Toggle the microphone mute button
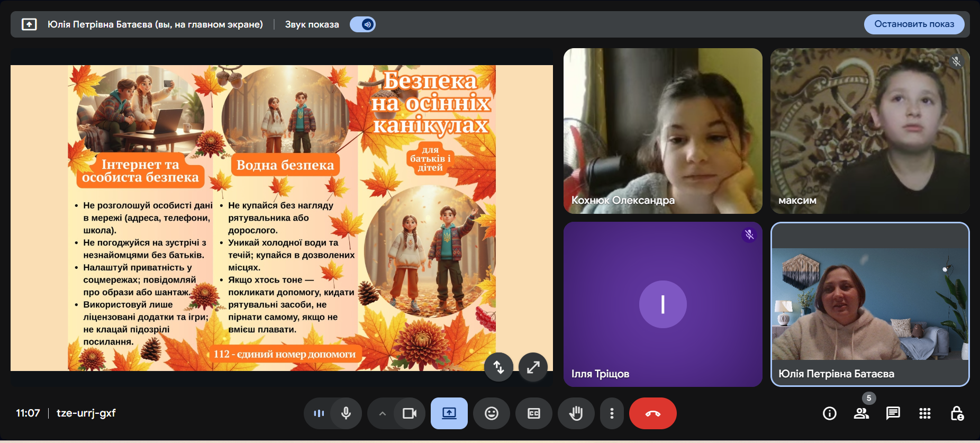Image resolution: width=980 pixels, height=443 pixels. click(x=346, y=413)
